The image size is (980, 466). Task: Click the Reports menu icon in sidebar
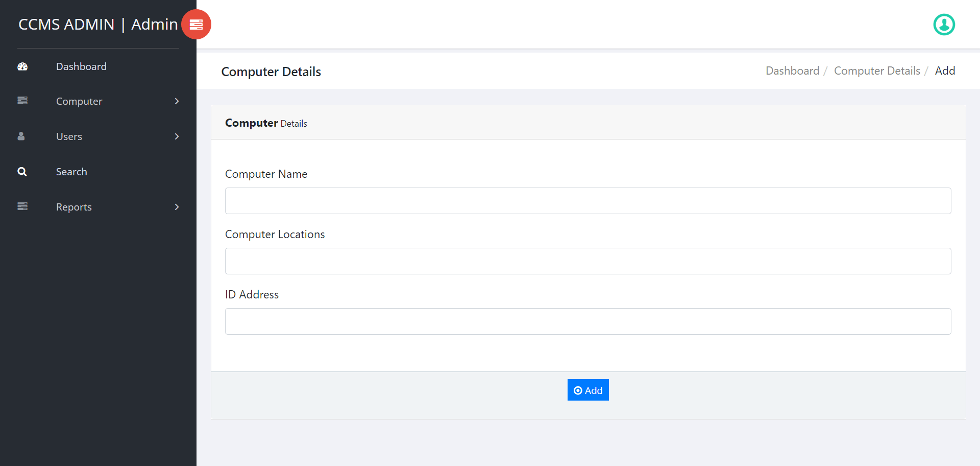(x=22, y=206)
